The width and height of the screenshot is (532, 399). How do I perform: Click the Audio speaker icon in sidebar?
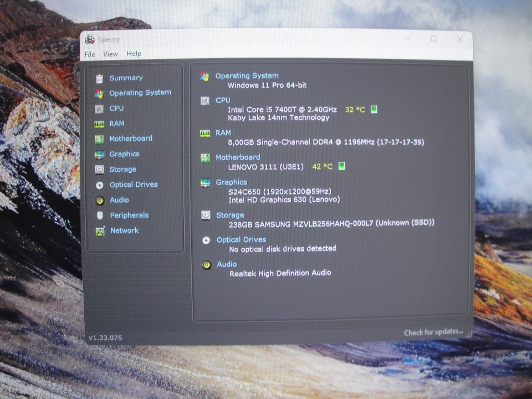(x=100, y=201)
